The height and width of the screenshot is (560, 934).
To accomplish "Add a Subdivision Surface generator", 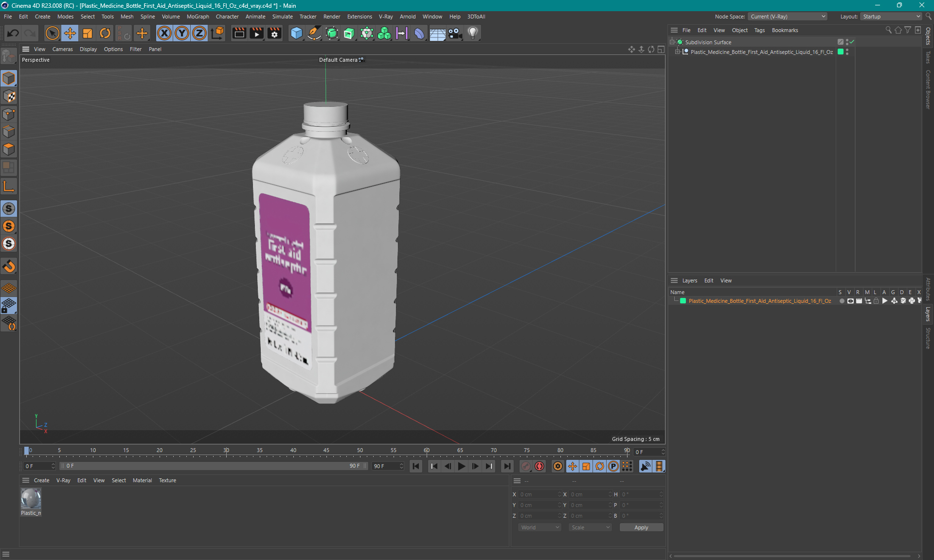I will tap(332, 33).
